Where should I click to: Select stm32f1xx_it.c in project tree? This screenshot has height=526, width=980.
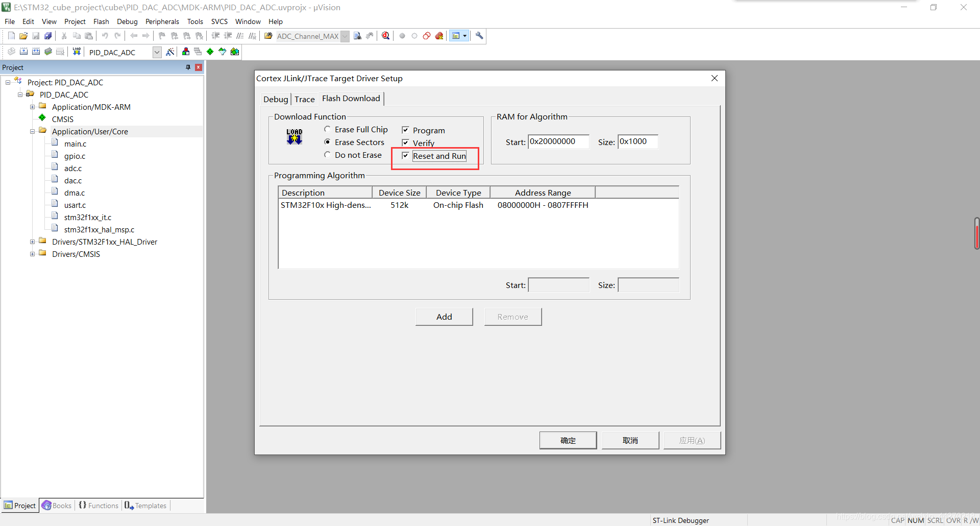[x=88, y=217]
